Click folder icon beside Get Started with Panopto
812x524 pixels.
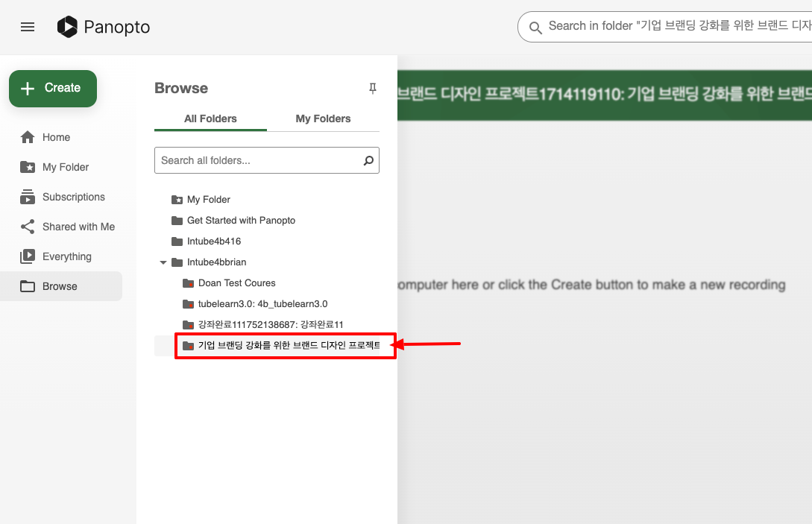point(177,221)
